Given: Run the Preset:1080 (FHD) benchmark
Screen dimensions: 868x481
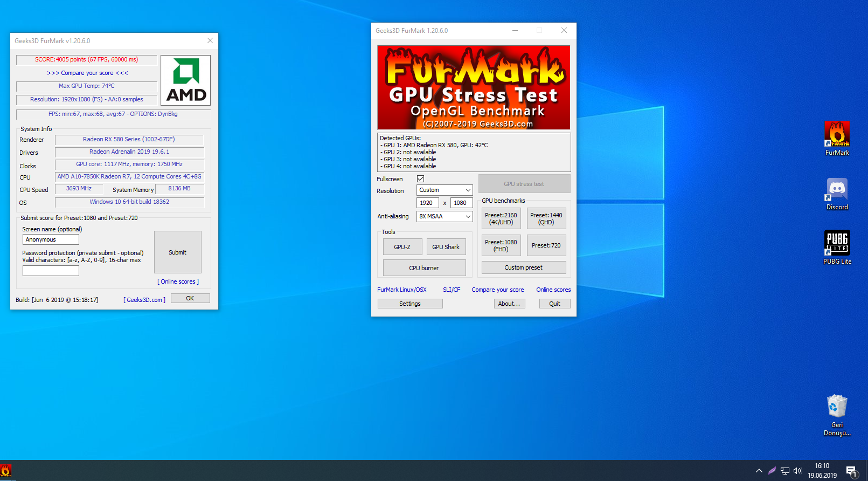Looking at the screenshot, I should [x=501, y=245].
